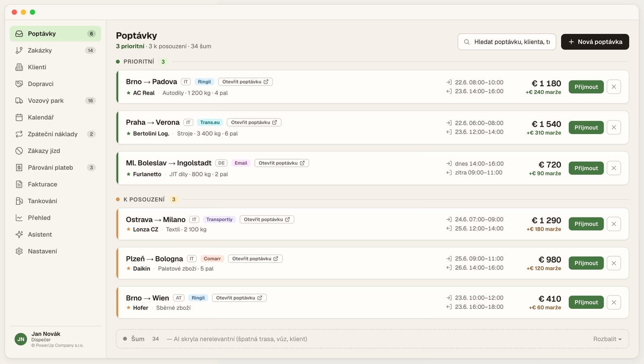Open the Nastavení gear icon

[x=19, y=251]
